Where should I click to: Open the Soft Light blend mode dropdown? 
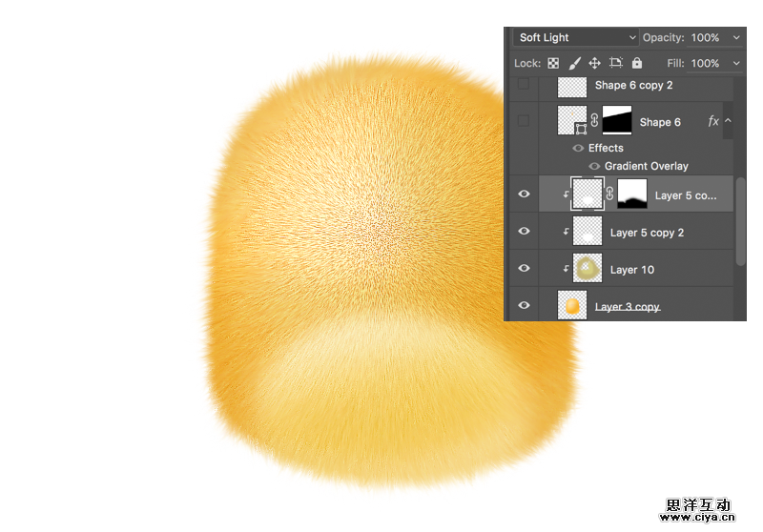[x=577, y=37]
